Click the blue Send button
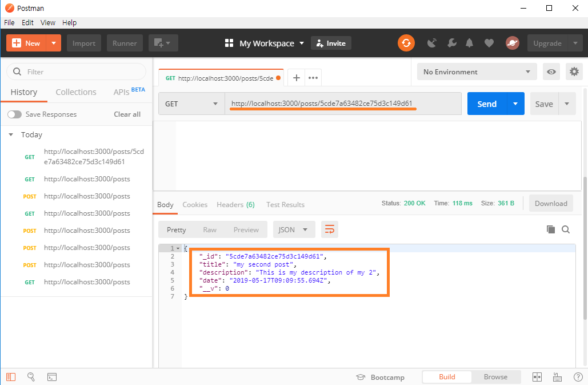Image resolution: width=588 pixels, height=385 pixels. point(487,104)
